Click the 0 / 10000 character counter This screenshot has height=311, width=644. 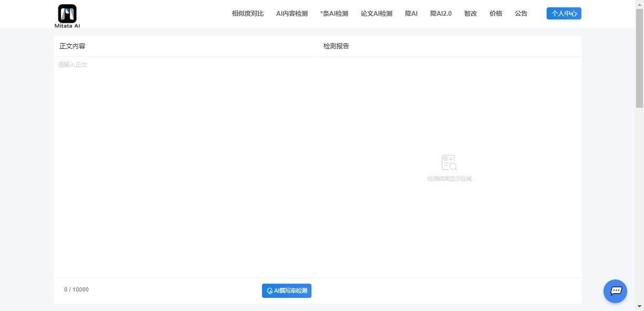point(76,289)
